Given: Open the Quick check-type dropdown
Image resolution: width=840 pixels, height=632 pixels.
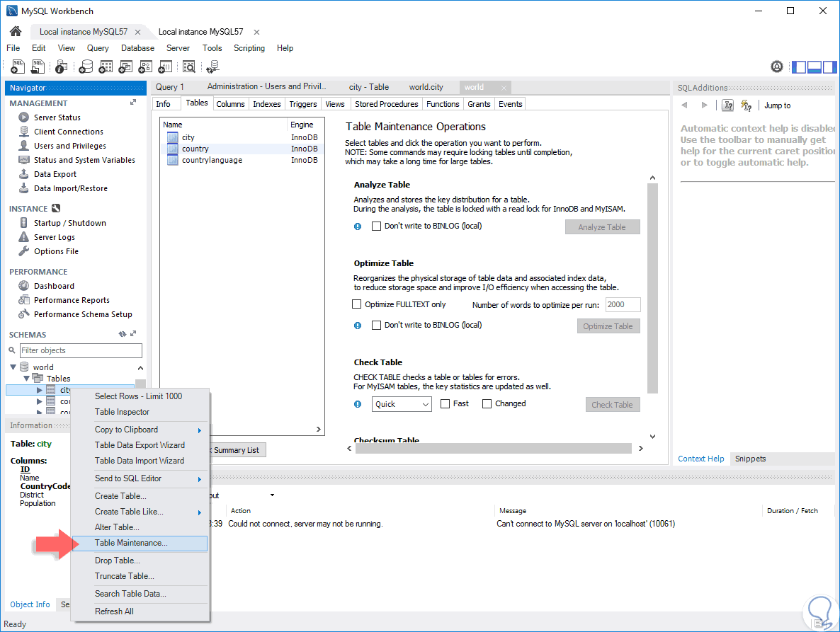Looking at the screenshot, I should coord(402,404).
